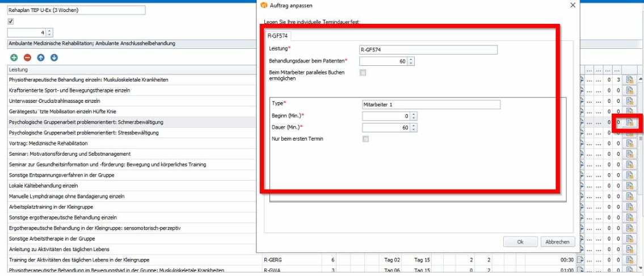Select the R-GF574 tab
Image resolution: width=644 pixels, height=276 pixels.
coord(277,36)
